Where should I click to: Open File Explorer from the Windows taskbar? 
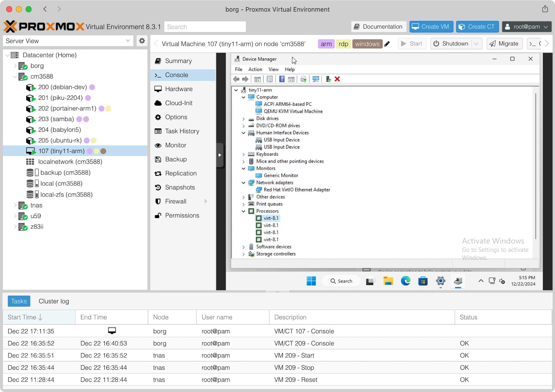388,281
